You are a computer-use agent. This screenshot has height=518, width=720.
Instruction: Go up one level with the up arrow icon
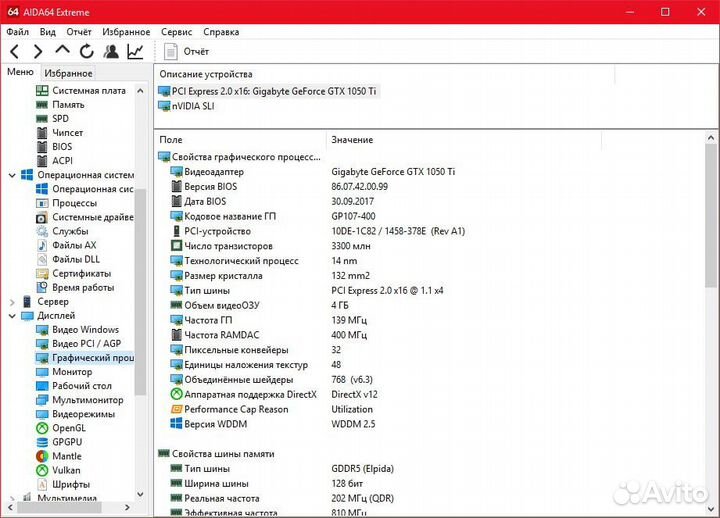pyautogui.click(x=62, y=50)
